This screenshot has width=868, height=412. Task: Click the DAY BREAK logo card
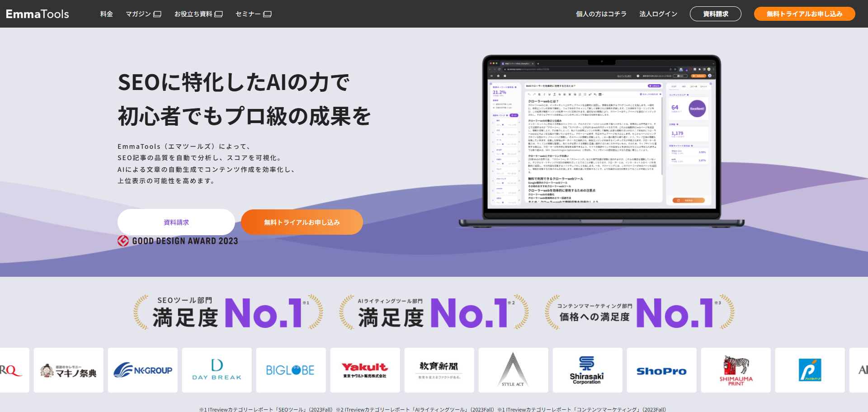[217, 370]
